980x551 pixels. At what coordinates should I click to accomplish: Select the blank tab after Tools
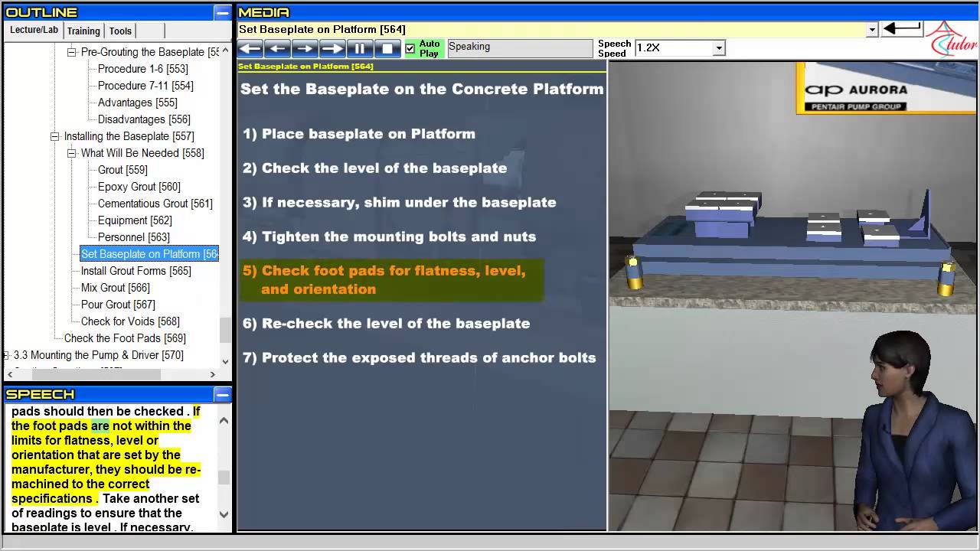[150, 31]
